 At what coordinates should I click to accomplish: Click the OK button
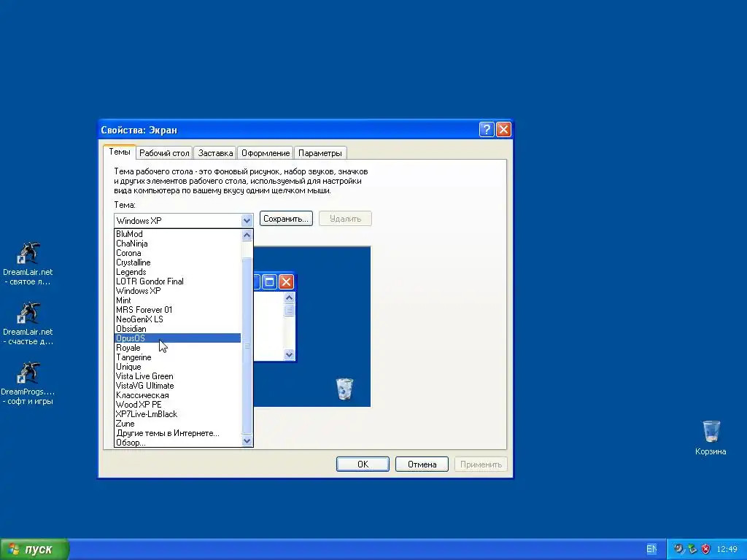[x=363, y=464]
